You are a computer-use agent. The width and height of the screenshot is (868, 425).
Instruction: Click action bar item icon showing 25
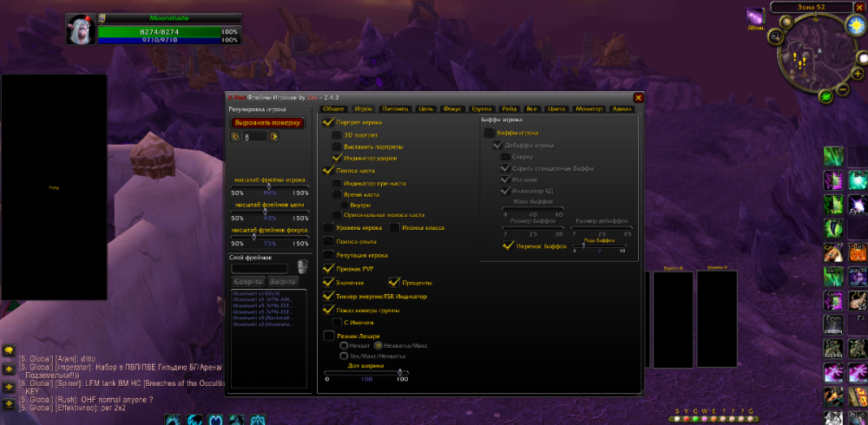point(858,300)
